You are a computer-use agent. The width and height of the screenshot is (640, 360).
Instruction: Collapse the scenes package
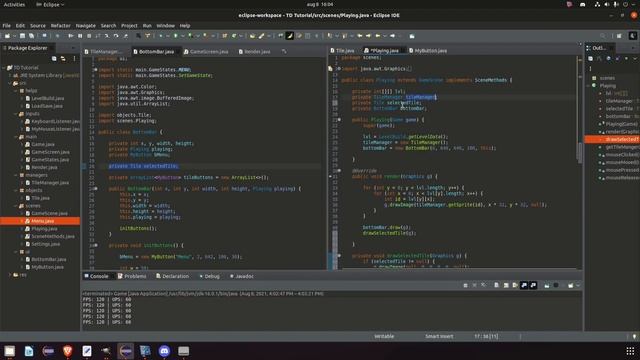click(16, 206)
